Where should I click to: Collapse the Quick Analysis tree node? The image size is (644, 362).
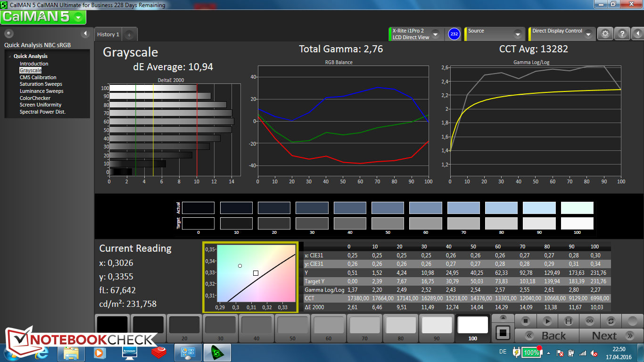(x=10, y=56)
